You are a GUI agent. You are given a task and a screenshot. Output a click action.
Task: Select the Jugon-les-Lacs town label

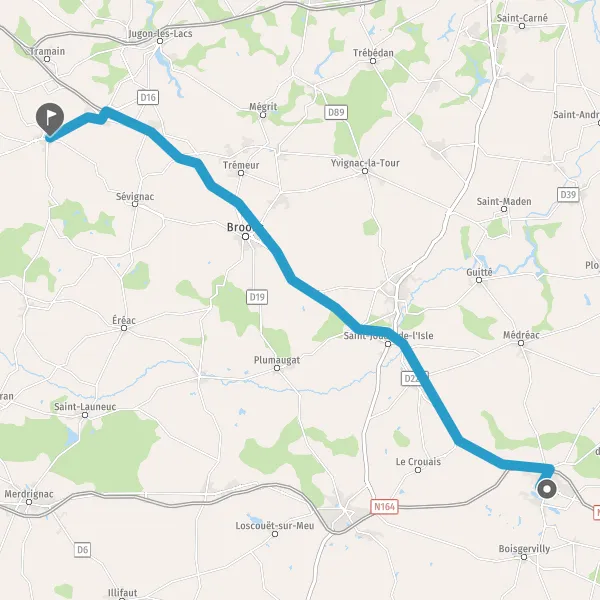160,34
